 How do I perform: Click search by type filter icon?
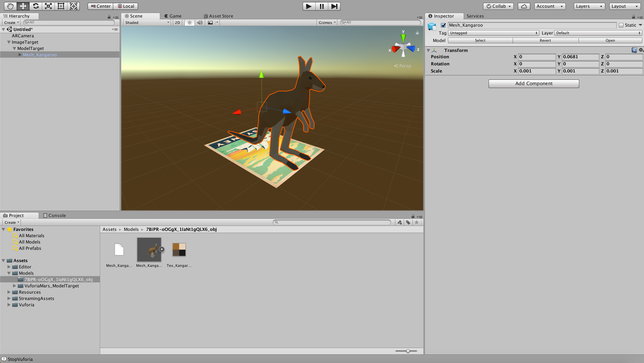pyautogui.click(x=400, y=222)
